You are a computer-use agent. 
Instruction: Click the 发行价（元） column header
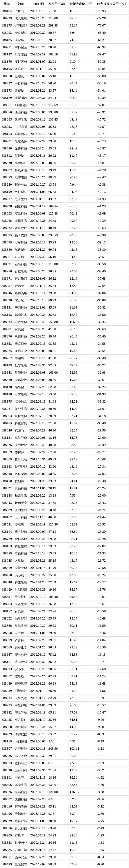pyautogui.click(x=57, y=4)
